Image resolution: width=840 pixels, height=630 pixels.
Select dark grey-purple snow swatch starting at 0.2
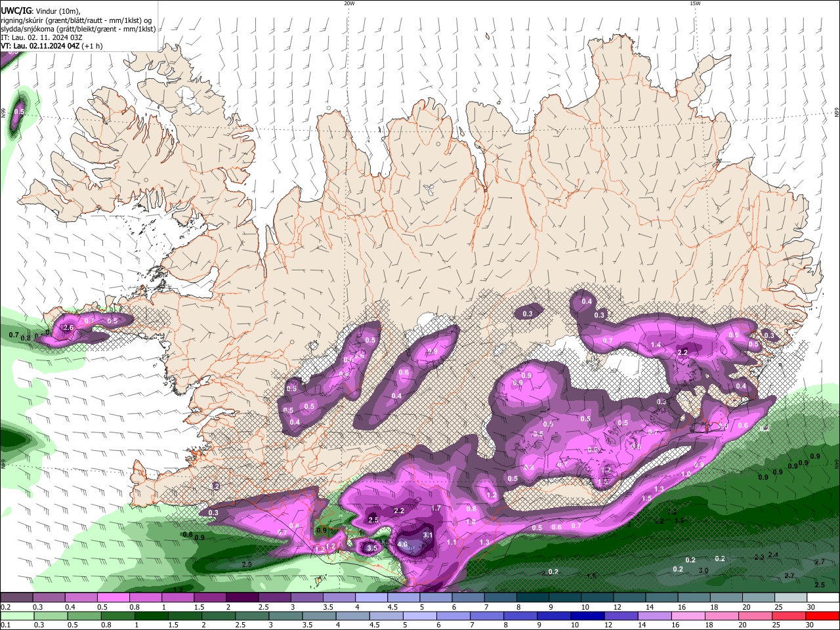click(16, 598)
